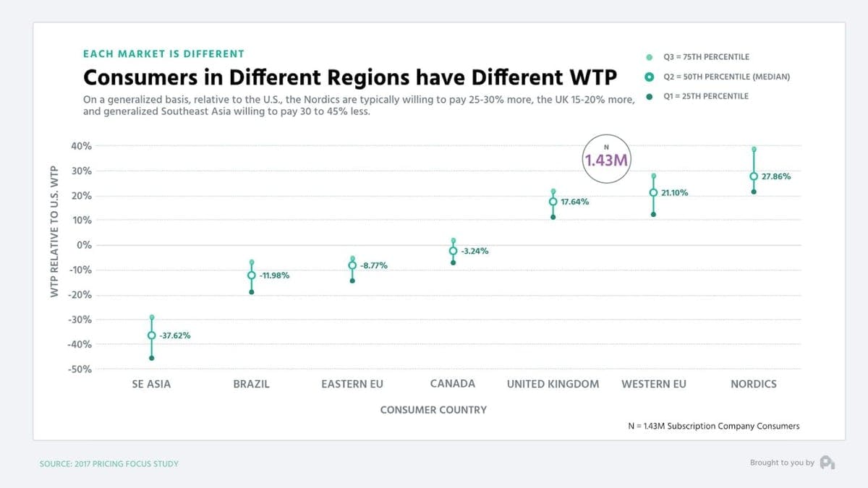Image resolution: width=868 pixels, height=488 pixels.
Task: Click the SE Asia median marker
Action: point(152,335)
